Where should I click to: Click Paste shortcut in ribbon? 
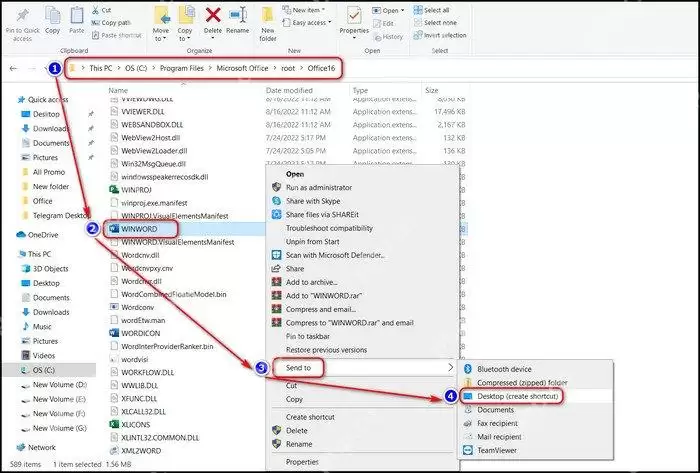tap(117, 35)
